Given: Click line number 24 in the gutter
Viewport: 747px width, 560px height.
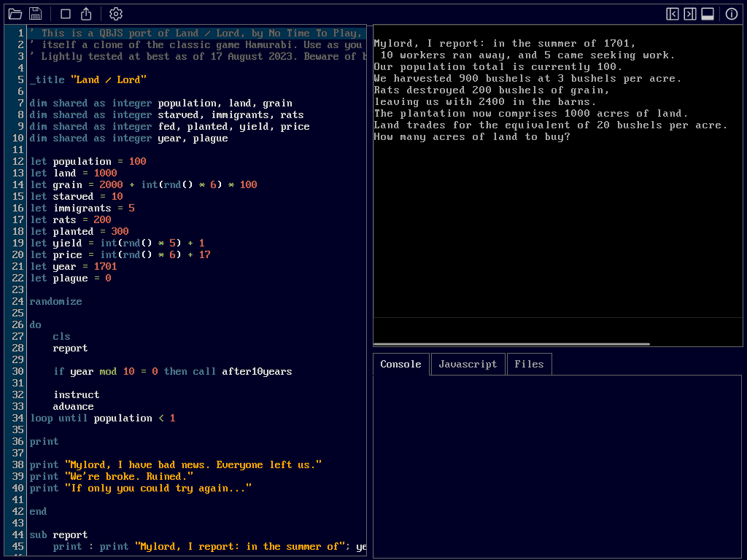Looking at the screenshot, I should (18, 301).
